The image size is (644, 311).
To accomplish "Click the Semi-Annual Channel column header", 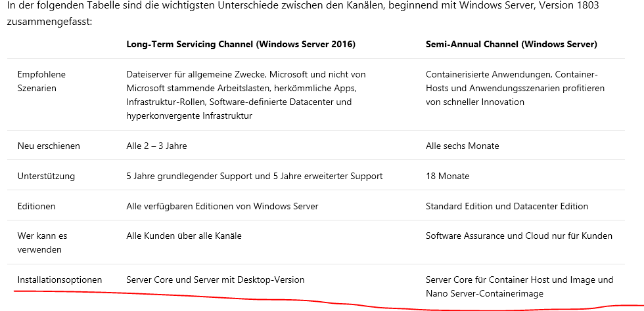I will pos(511,45).
